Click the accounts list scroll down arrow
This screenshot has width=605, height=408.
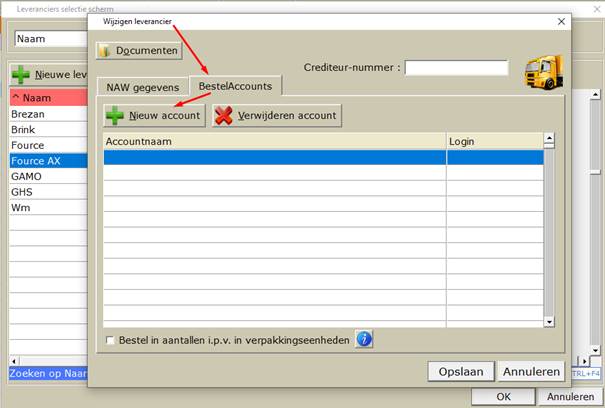point(549,322)
